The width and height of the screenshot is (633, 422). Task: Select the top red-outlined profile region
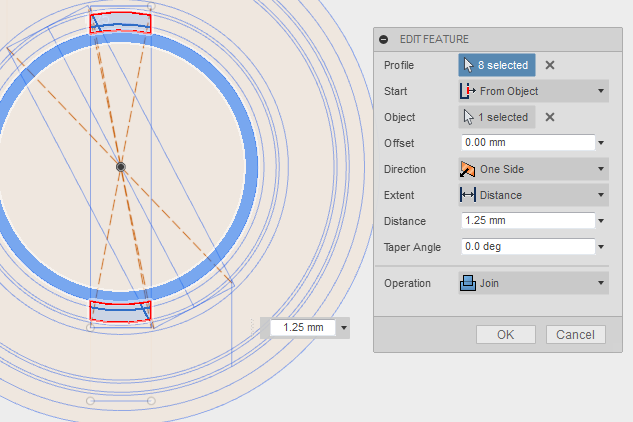[121, 23]
